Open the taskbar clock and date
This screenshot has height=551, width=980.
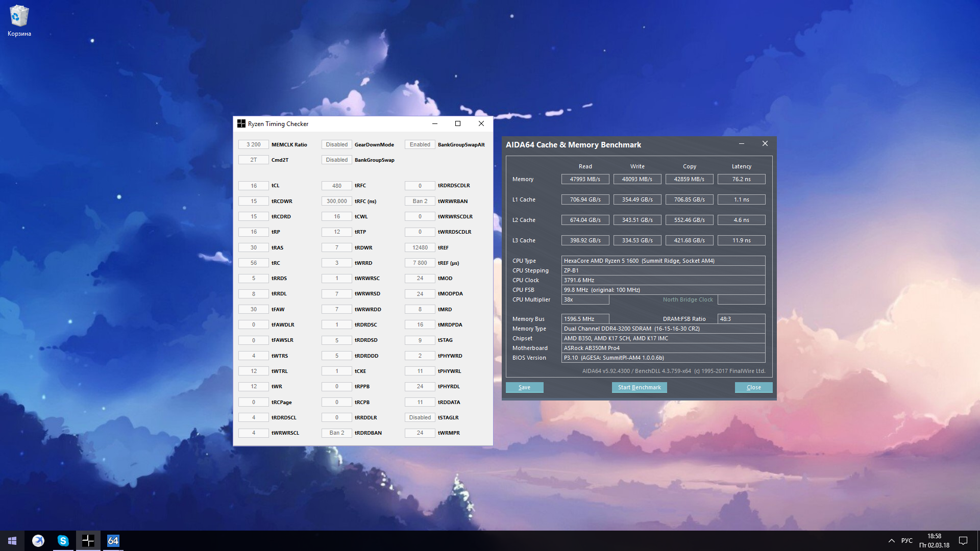click(934, 540)
